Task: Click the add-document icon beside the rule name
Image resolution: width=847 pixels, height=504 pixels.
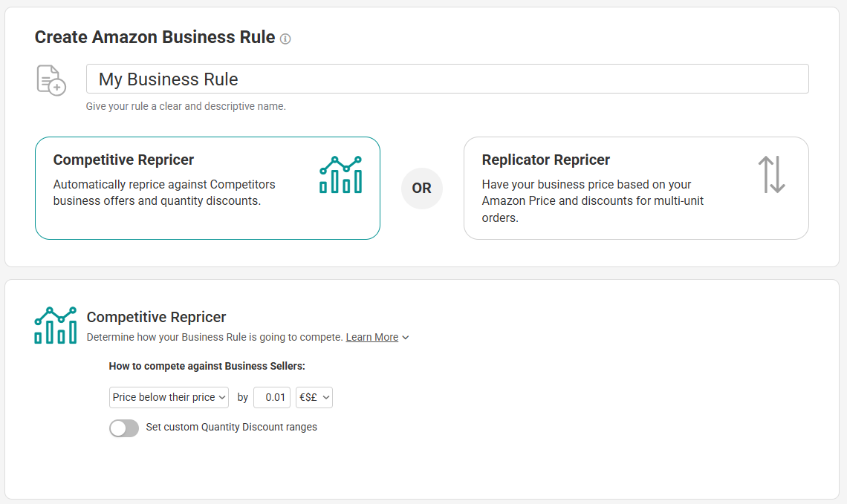Action: point(51,80)
